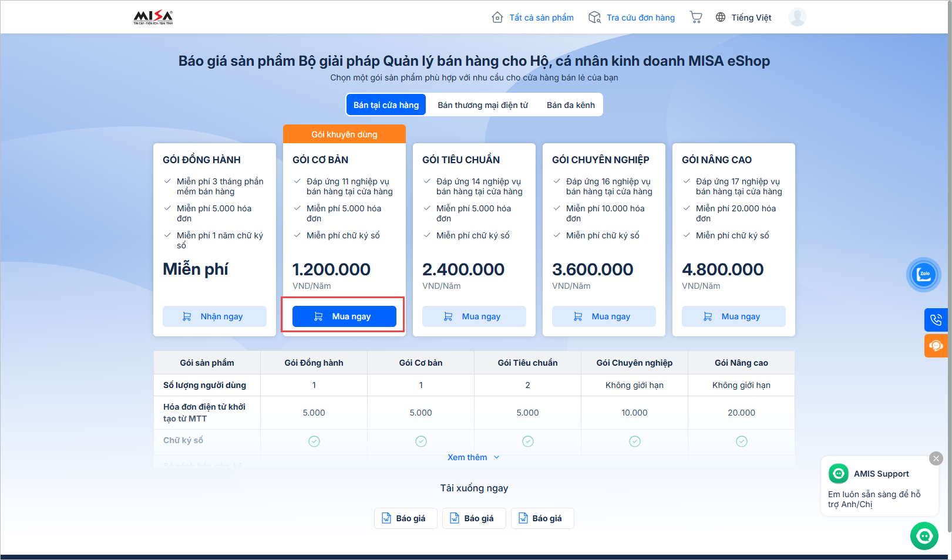Click the Chữ ký số row label
This screenshot has width=952, height=560.
click(183, 440)
